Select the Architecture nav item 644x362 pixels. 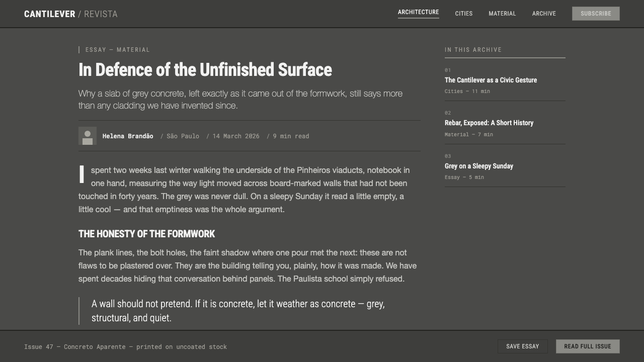(x=419, y=13)
